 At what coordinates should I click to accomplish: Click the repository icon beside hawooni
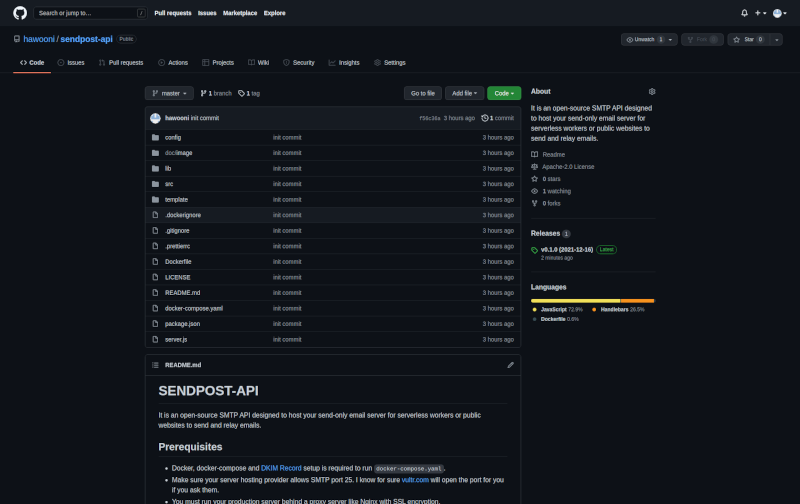(x=17, y=39)
